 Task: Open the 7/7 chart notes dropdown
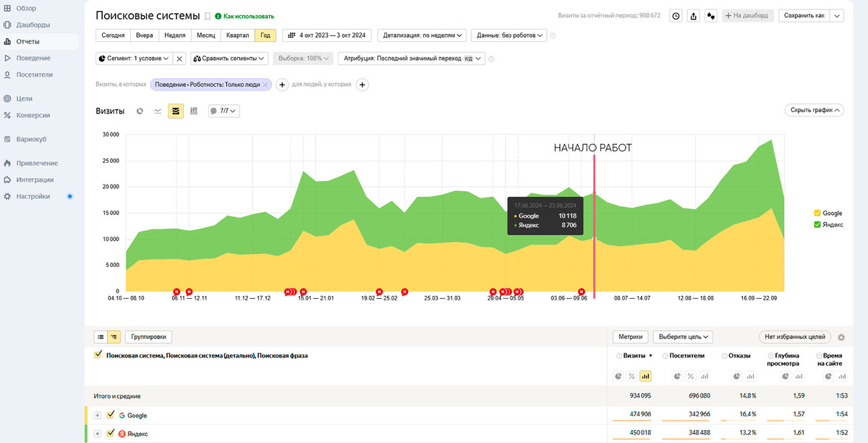(x=224, y=111)
